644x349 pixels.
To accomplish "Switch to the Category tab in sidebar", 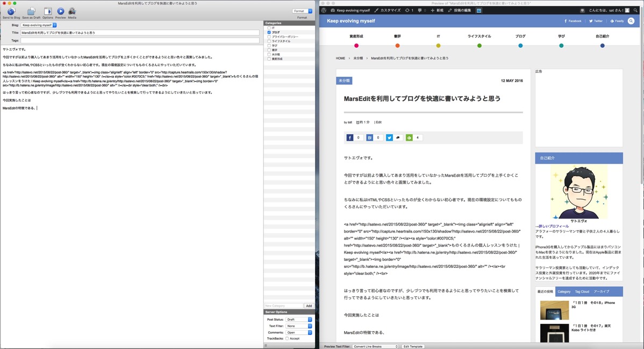I will pyautogui.click(x=564, y=292).
